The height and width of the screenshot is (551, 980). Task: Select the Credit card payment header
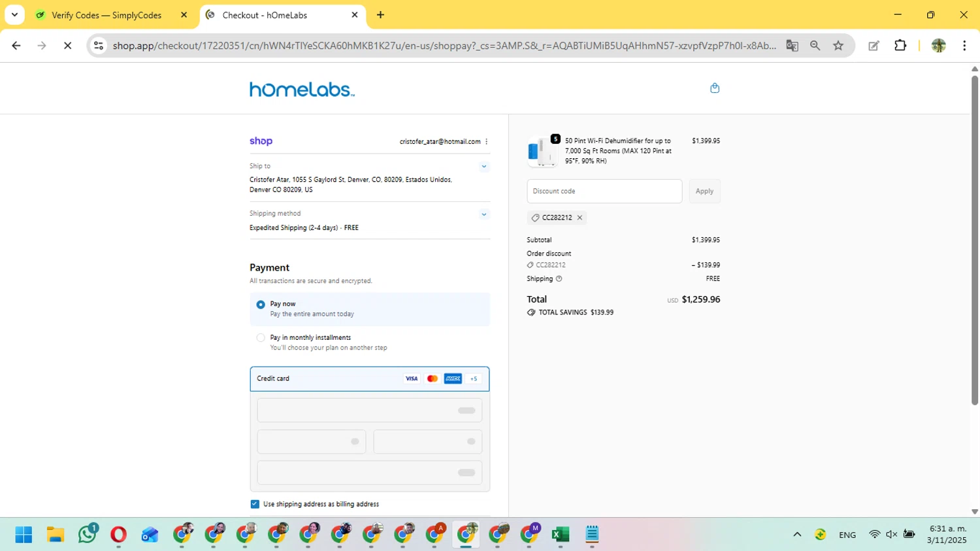coord(370,378)
